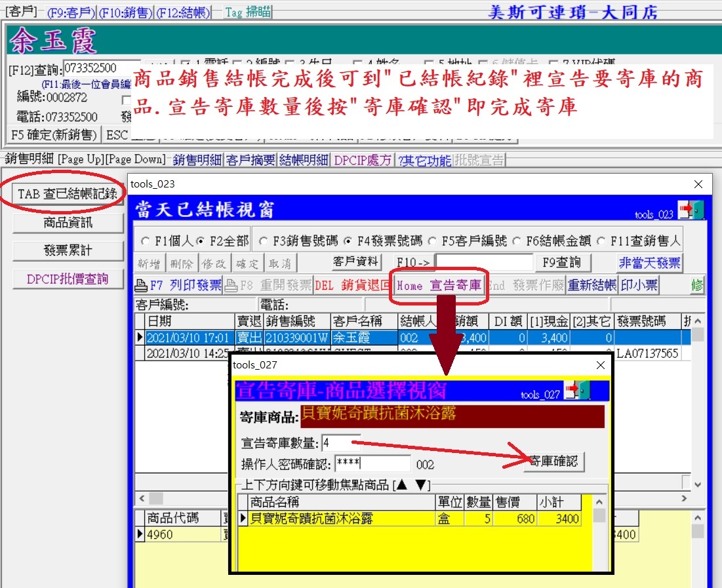
Task: Click the exit door icon in 宣告寄庫 window
Action: (x=578, y=390)
